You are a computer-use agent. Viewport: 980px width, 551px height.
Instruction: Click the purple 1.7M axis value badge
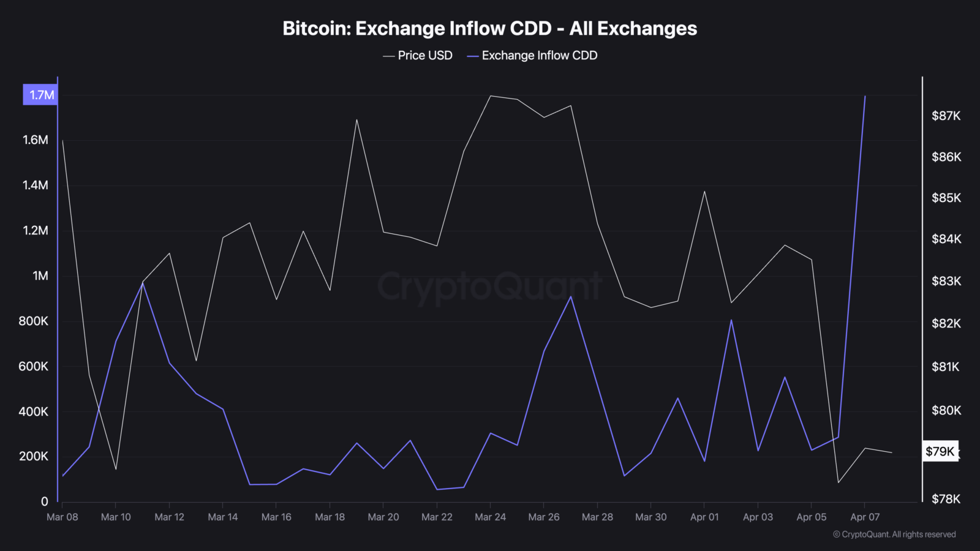40,95
